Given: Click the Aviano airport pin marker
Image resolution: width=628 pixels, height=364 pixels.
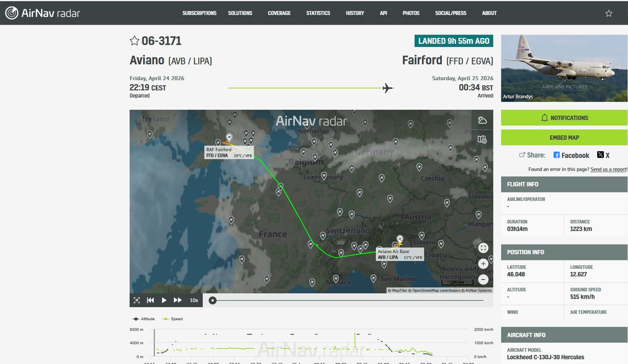Looking at the screenshot, I should pos(400,239).
